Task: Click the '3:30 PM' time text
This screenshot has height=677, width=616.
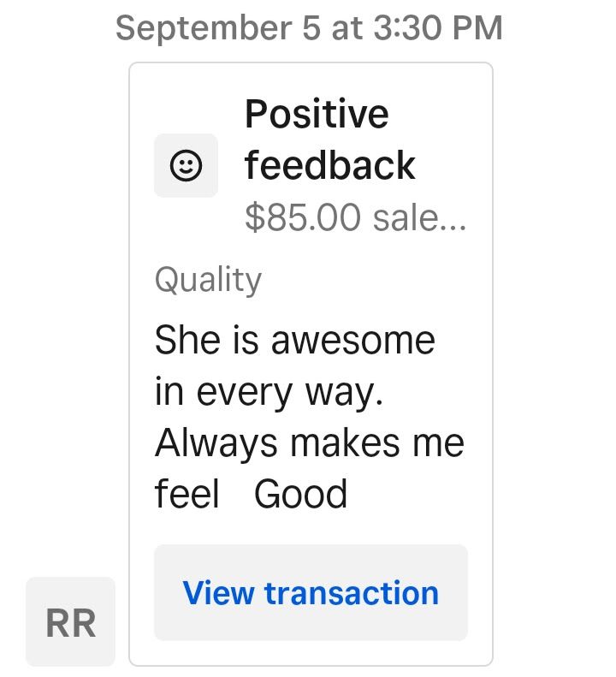Action: pos(438,27)
